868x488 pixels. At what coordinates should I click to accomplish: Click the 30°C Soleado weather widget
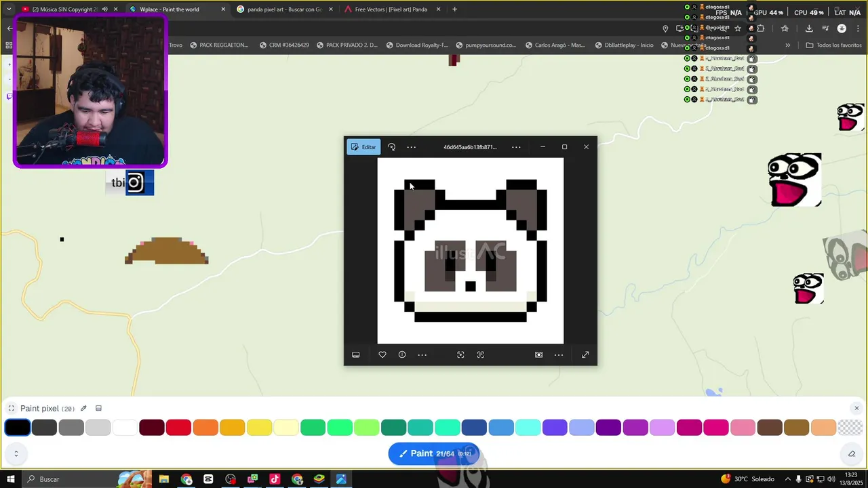click(x=747, y=479)
